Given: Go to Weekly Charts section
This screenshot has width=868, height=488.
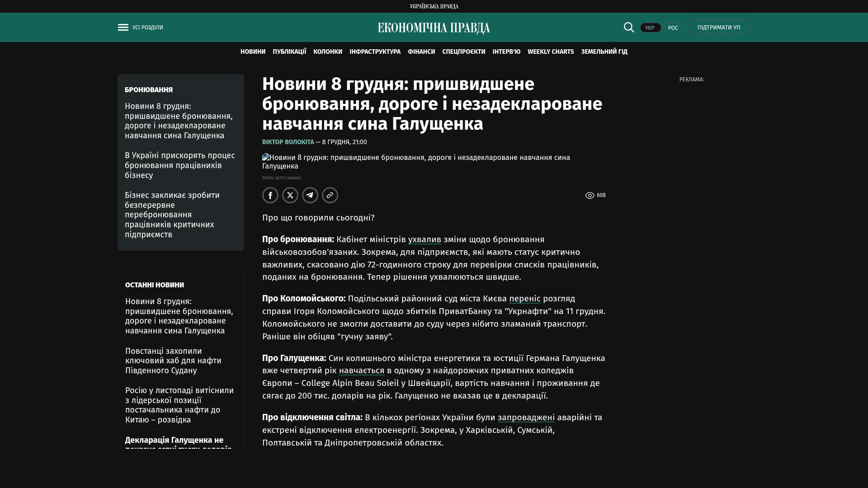Looking at the screenshot, I should 551,52.
